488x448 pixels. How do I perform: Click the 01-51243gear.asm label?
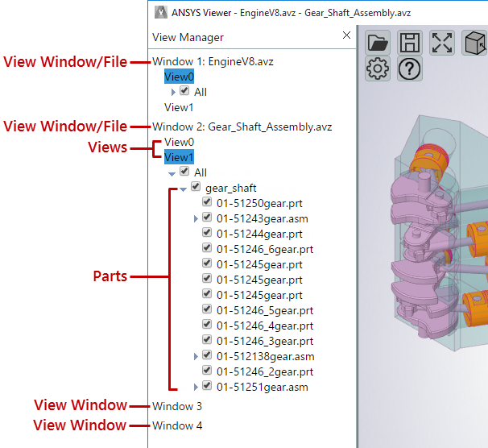point(263,218)
